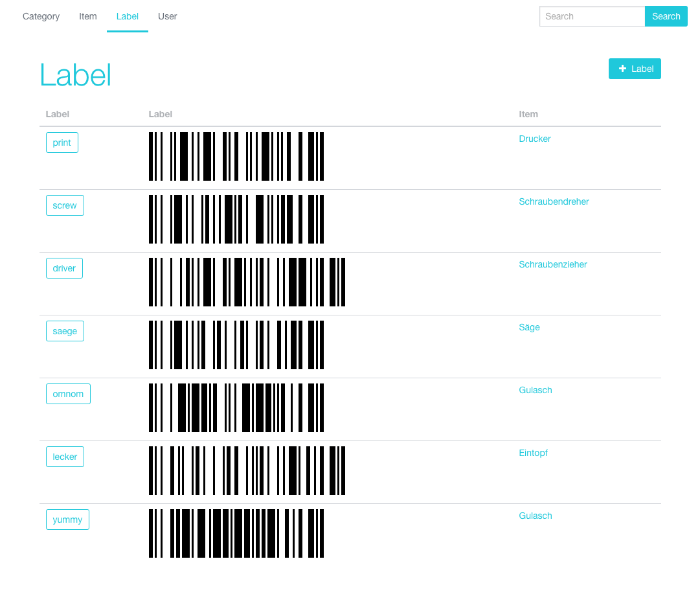Open the screw label tag

click(65, 205)
